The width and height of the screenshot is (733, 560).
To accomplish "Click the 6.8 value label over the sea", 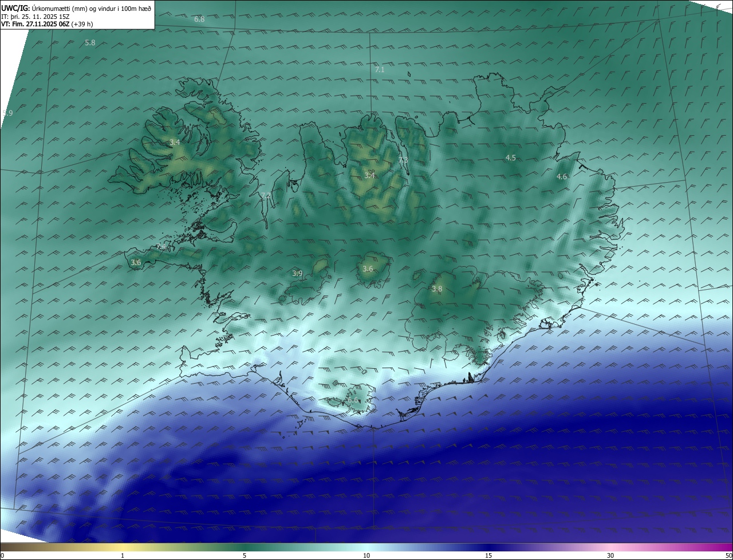I will pos(199,19).
